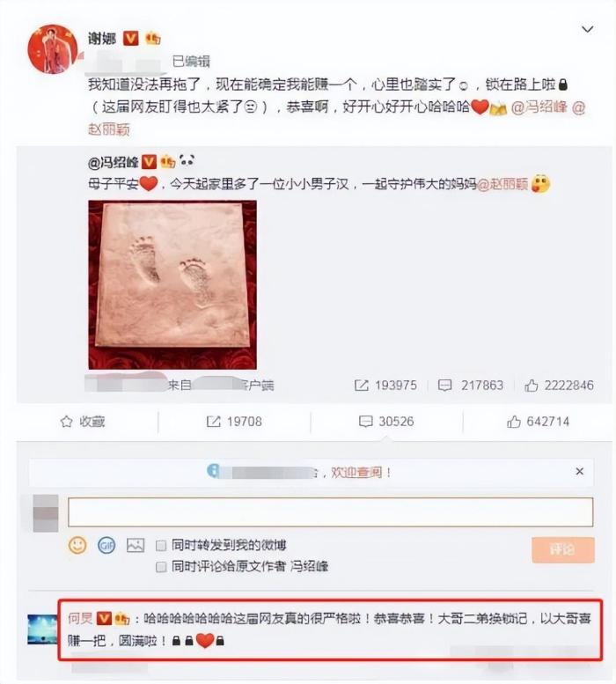Open the emoji picker smiley icon
The image size is (616, 684).
77,545
